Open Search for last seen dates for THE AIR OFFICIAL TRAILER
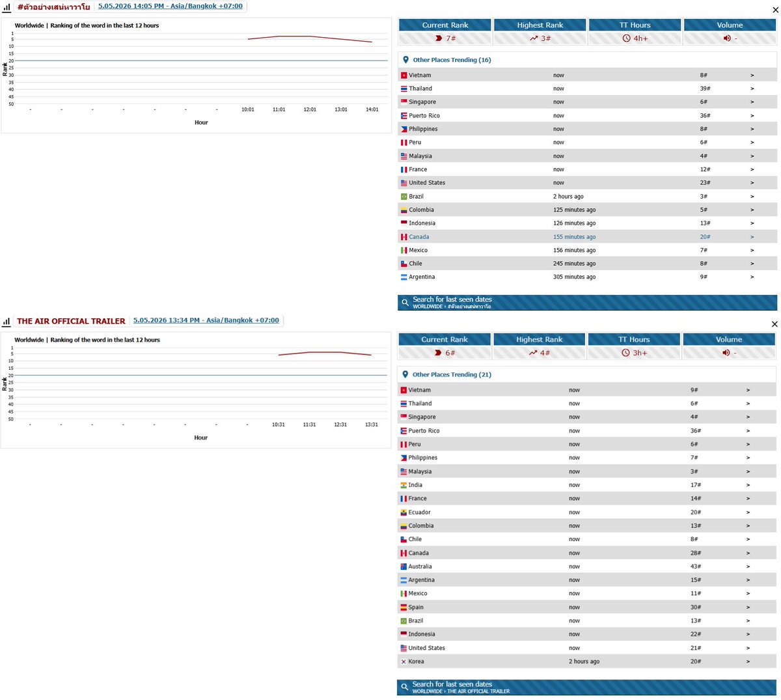This screenshot has width=781, height=700. [586, 687]
